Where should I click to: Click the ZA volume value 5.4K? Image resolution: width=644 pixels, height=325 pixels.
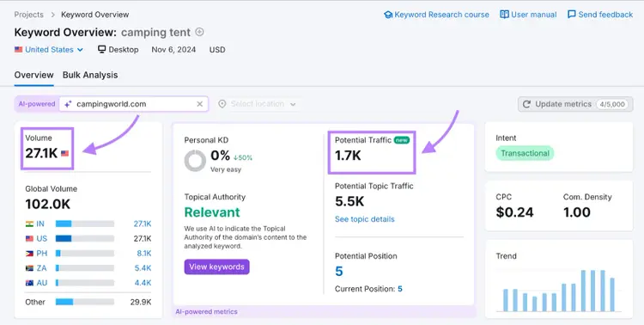(143, 268)
